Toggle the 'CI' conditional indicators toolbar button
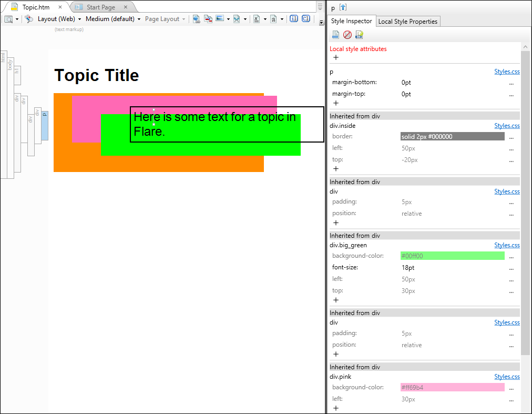This screenshot has height=414, width=532. tap(306, 19)
